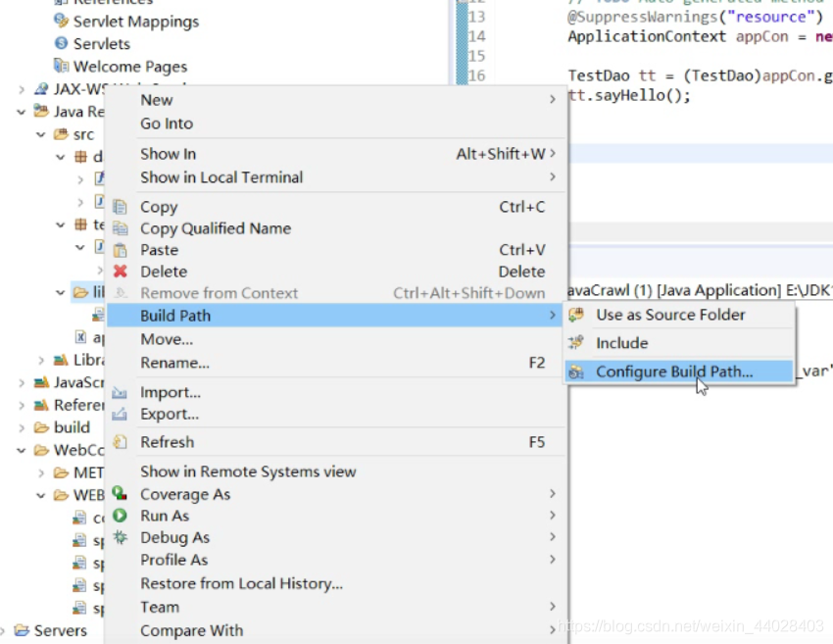Click the green Run As icon
The height and width of the screenshot is (644, 833).
pyautogui.click(x=121, y=516)
